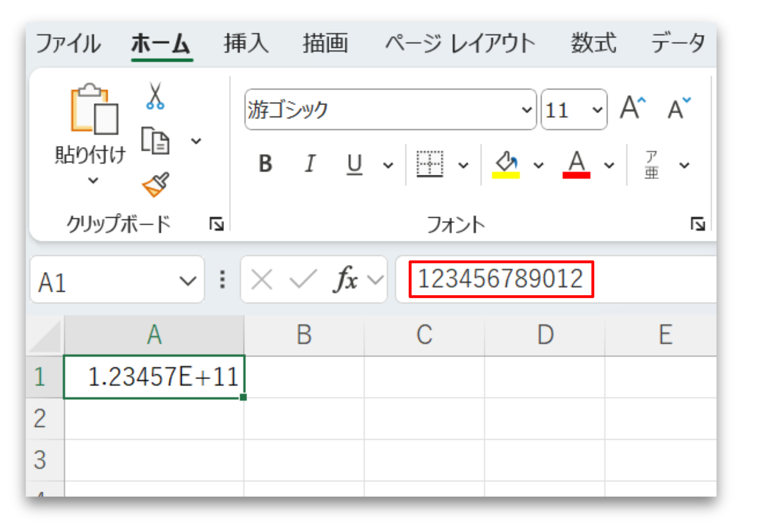The width and height of the screenshot is (764, 532).
Task: Select row 1 header
Action: (45, 377)
